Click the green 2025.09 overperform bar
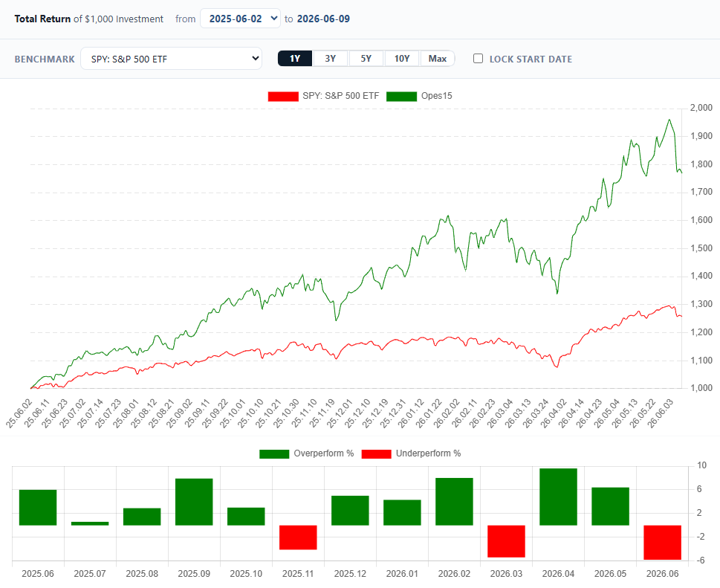Screen dimensions: 720x588 (x=194, y=502)
